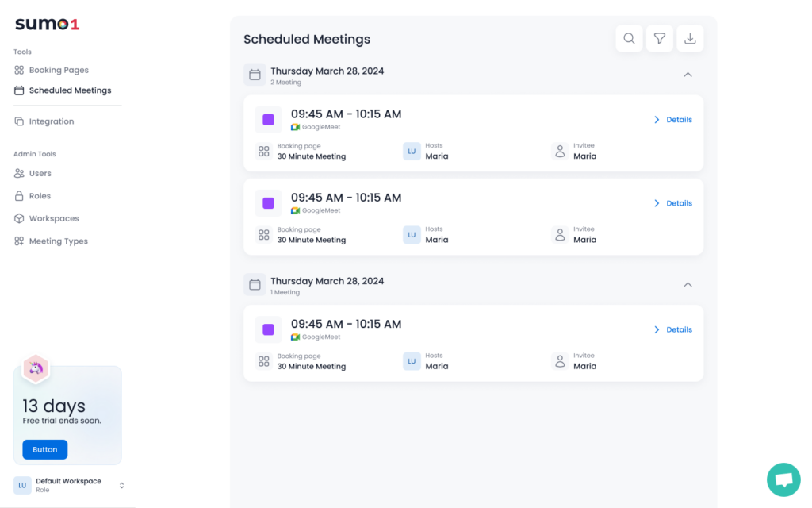Click the Meeting Types icon

point(19,241)
